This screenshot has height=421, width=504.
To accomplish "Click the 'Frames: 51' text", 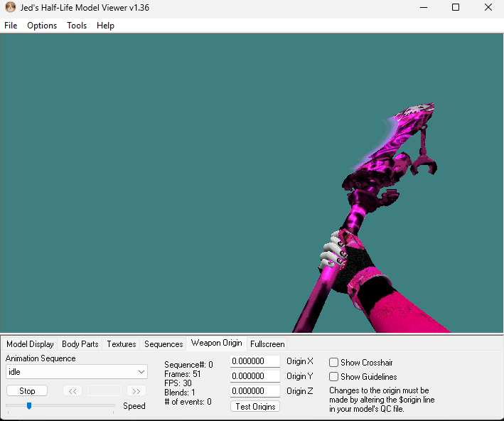I will pos(182,374).
